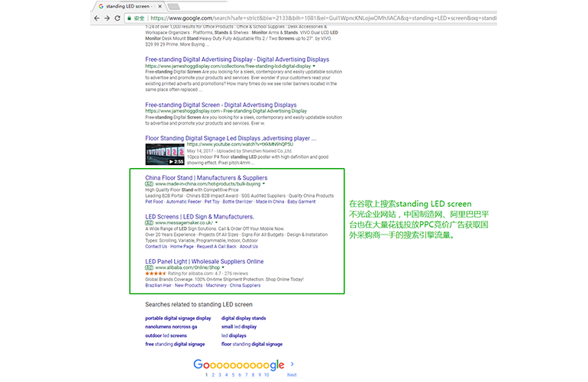Image resolution: width=588 pixels, height=382 pixels.
Task: Open the 'Brazilian Hair' sitelink
Action: (x=158, y=286)
